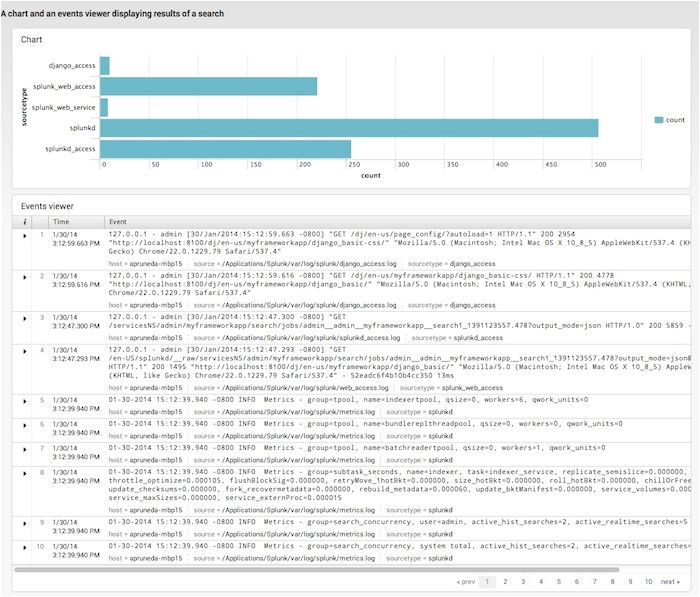Click the splunkd bar in chart
The image size is (700, 597).
pyautogui.click(x=349, y=128)
